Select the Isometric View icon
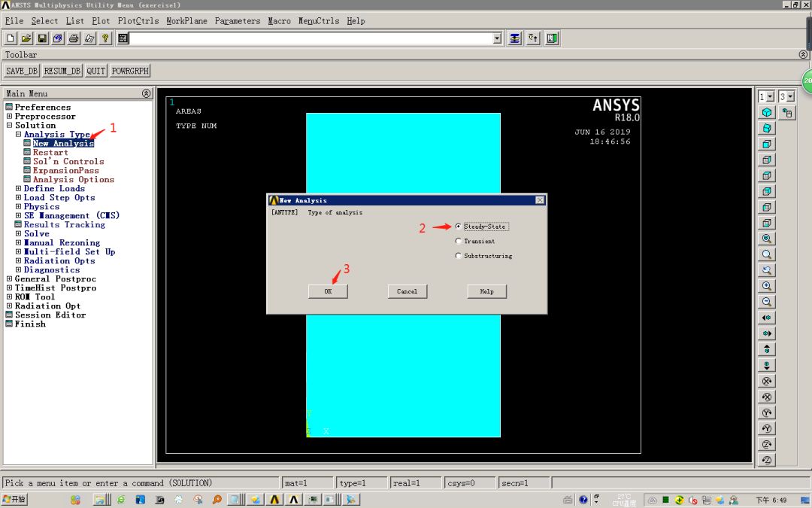The image size is (812, 508). tap(766, 111)
